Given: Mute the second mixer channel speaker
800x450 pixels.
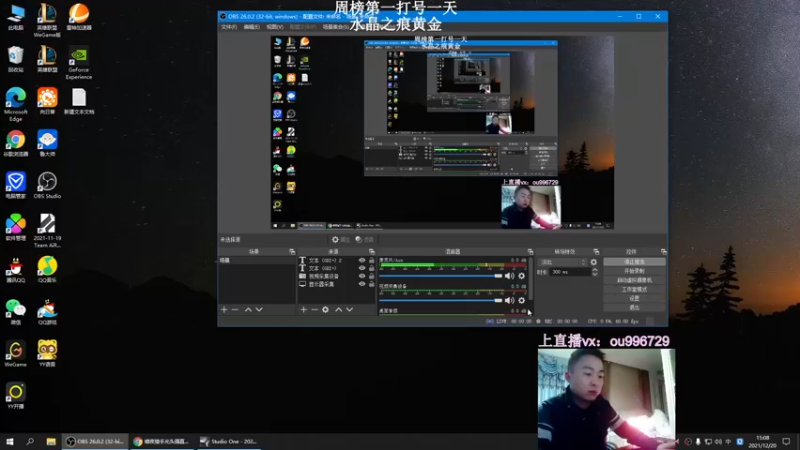Looking at the screenshot, I should tap(509, 301).
